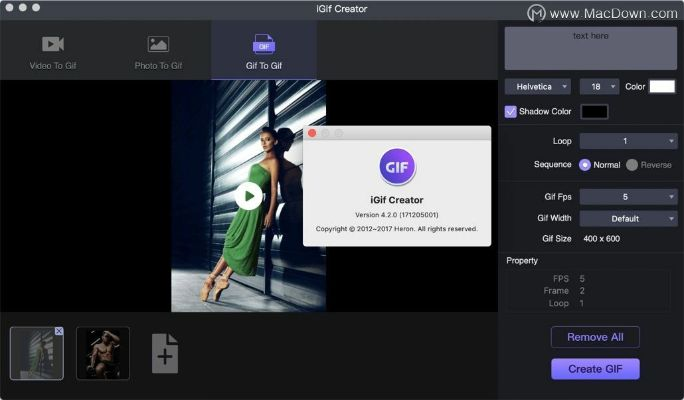Click the add file plus icon
Viewport: 684px width, 400px height.
point(165,353)
